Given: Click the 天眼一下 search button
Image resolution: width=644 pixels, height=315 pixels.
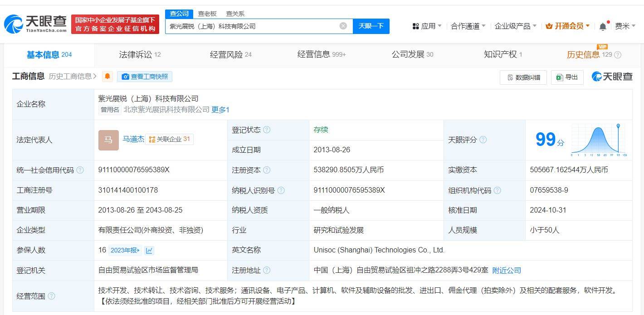Looking at the screenshot, I should (x=371, y=26).
